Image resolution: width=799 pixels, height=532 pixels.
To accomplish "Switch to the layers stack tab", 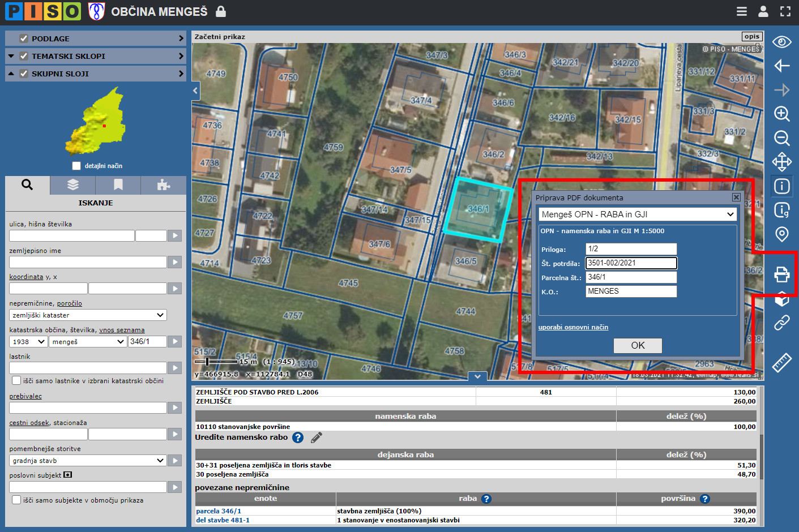I will point(72,185).
